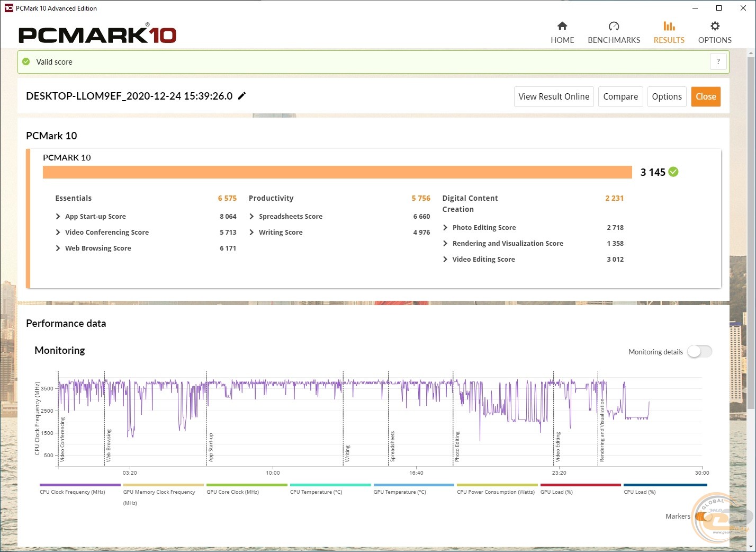Click the Home icon in navigation
Viewport: 756px width, 552px height.
click(562, 26)
